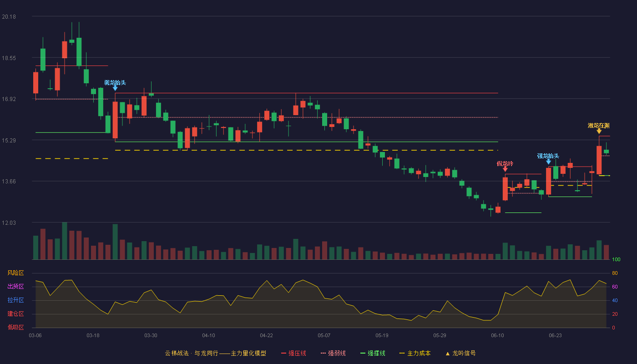Image resolution: width=637 pixels, height=364 pixels.
Task: Click the 12.03 price axis label
Action: click(x=9, y=223)
